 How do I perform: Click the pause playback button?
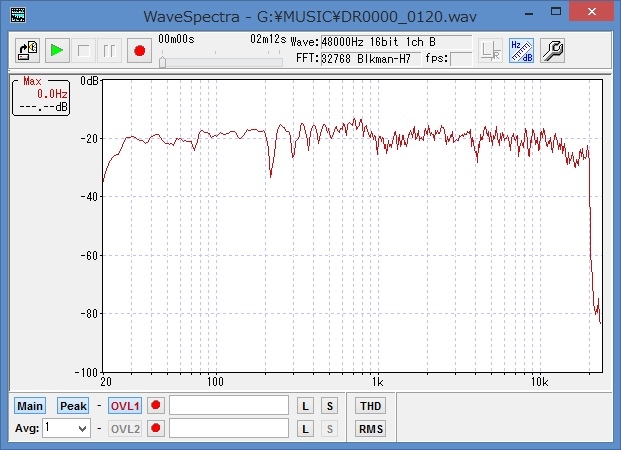(x=110, y=51)
